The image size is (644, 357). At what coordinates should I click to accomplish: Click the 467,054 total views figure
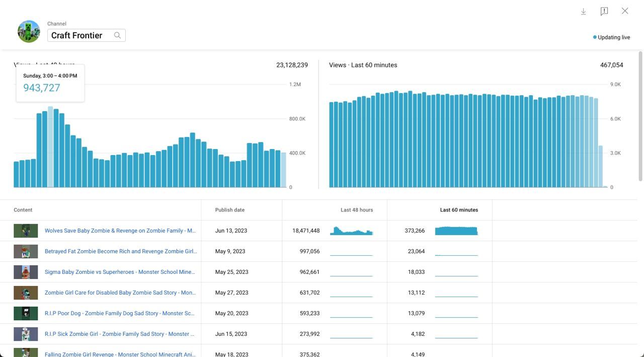[612, 65]
